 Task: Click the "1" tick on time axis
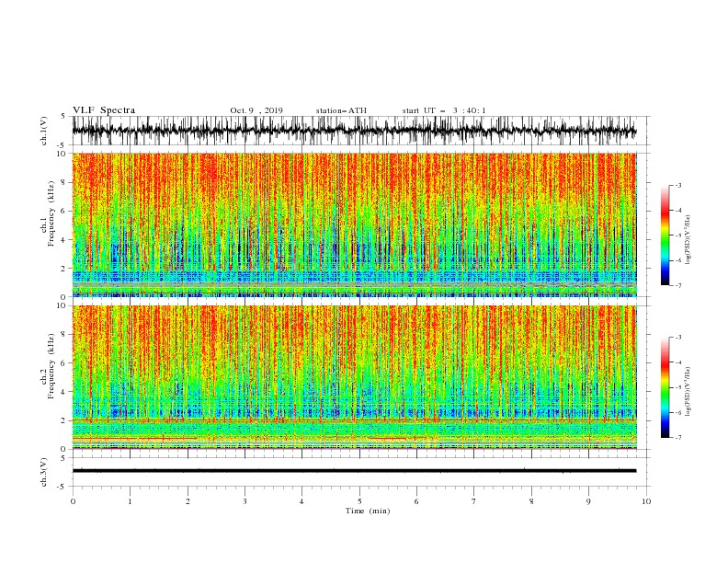point(130,501)
